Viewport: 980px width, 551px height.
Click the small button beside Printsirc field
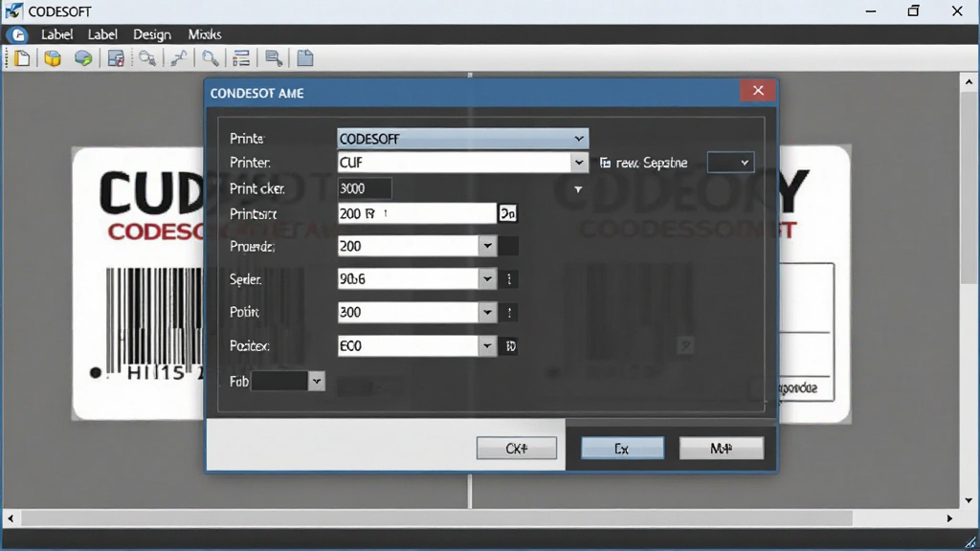coord(507,213)
